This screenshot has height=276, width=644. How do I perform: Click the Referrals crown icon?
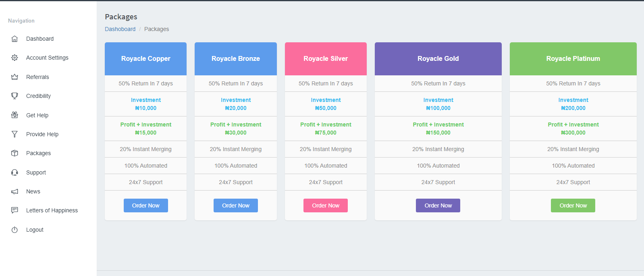click(x=15, y=77)
